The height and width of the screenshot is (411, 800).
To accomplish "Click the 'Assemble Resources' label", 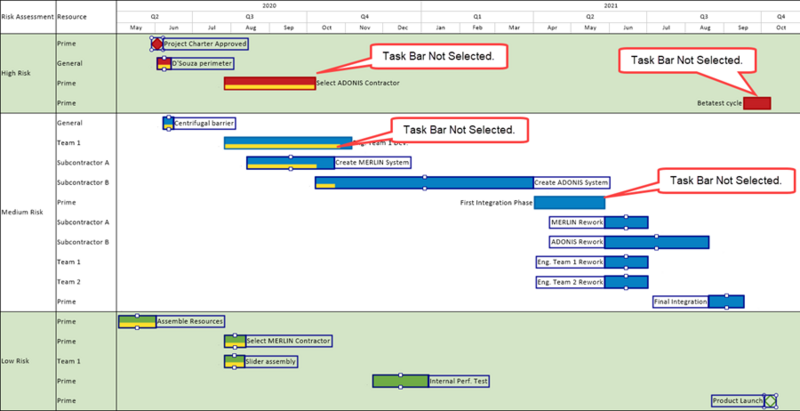I will tap(190, 322).
